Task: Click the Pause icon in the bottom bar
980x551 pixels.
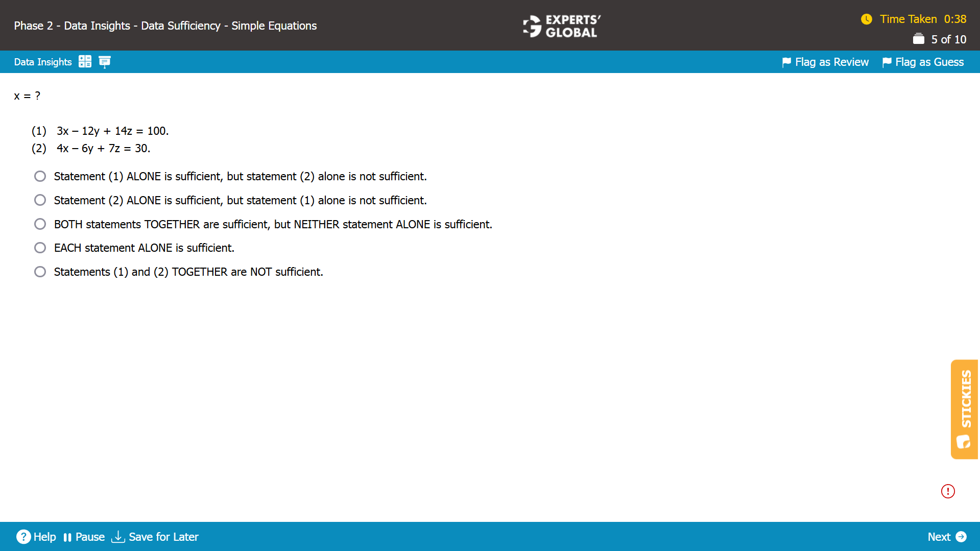Action: [x=67, y=537]
